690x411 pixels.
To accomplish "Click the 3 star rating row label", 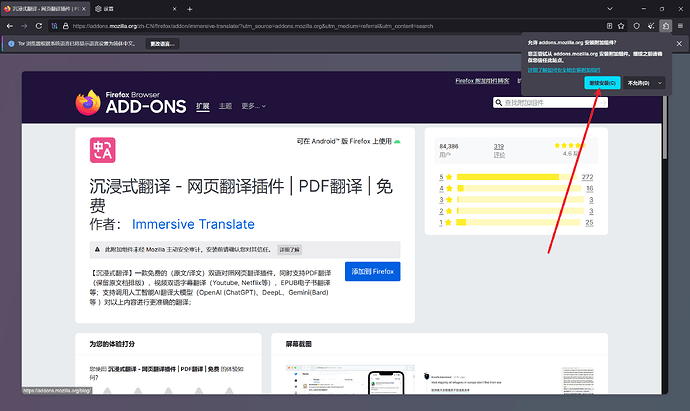I will point(445,200).
